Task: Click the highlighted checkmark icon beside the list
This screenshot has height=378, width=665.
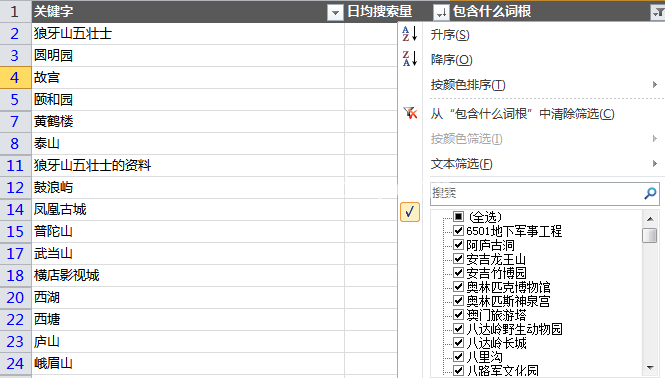Action: (410, 212)
